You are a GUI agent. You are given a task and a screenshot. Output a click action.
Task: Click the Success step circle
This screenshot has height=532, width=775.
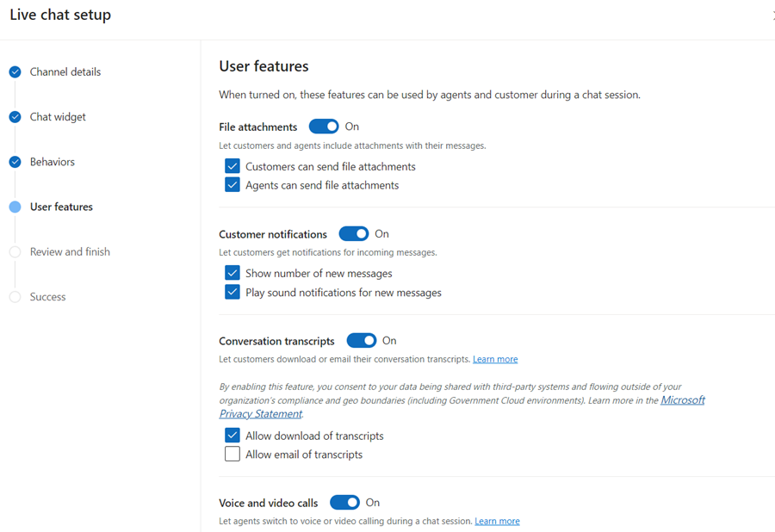15,297
